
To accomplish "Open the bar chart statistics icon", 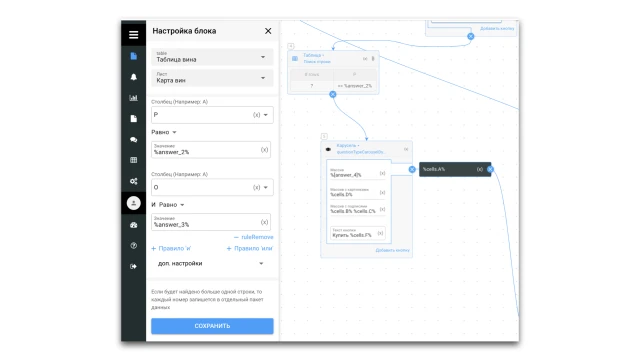I will tap(133, 98).
